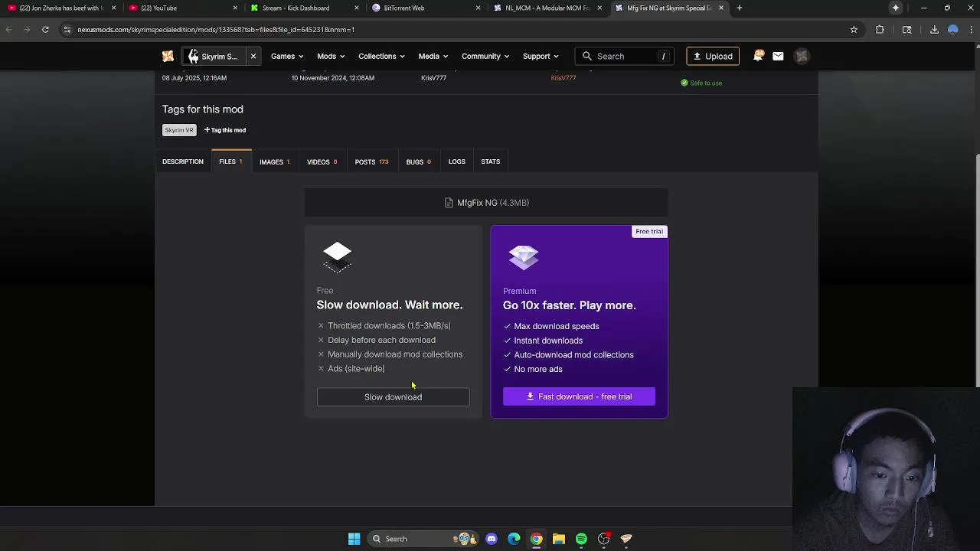
Task: Bookmark page with star icon
Action: (x=854, y=29)
